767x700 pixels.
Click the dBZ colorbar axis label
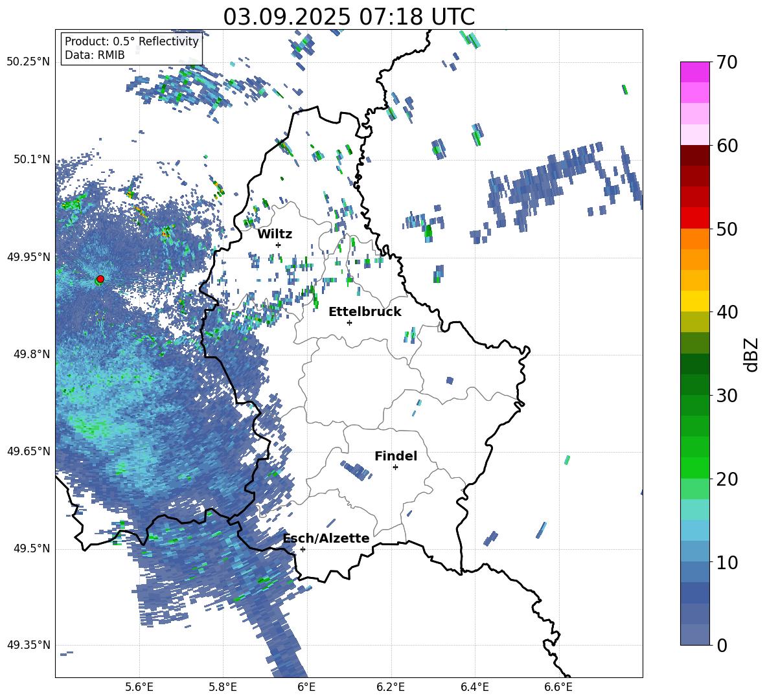751,354
